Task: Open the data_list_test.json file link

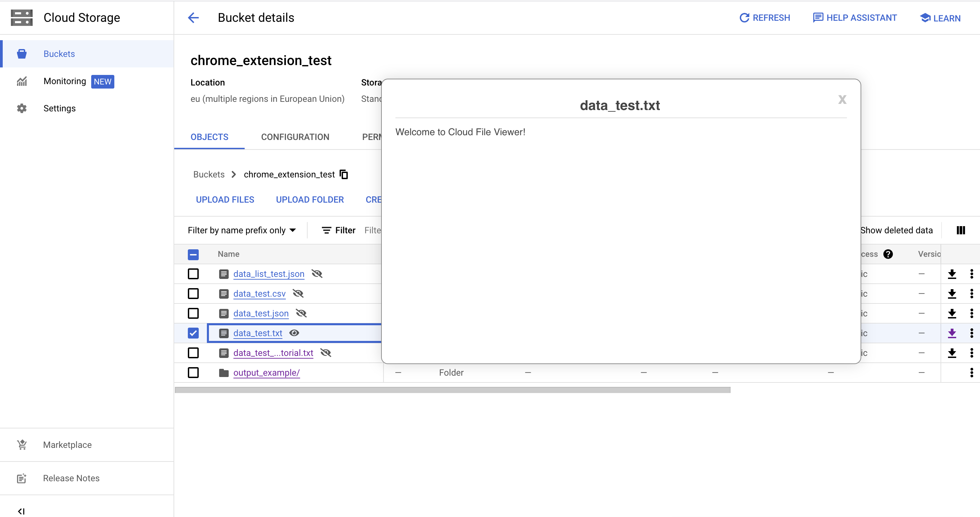Action: pos(268,274)
